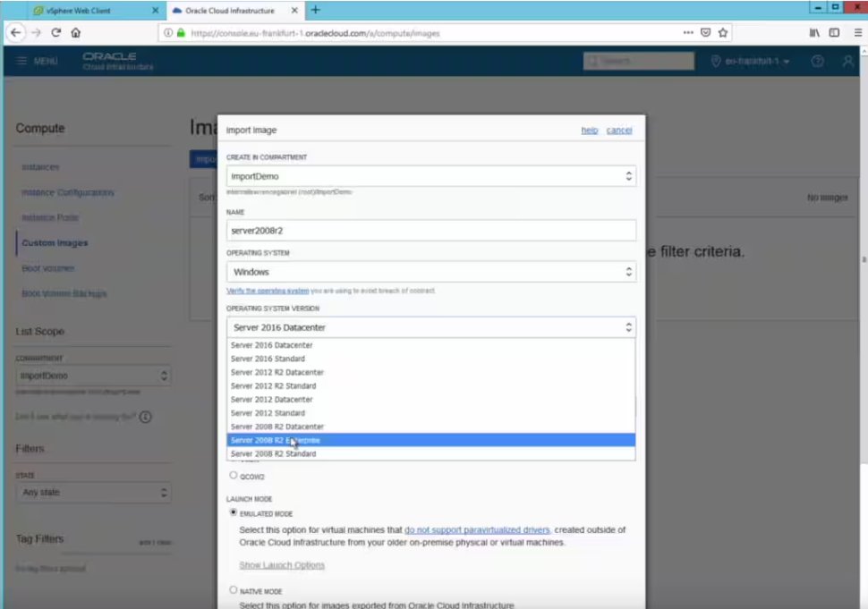This screenshot has width=868, height=609.
Task: Open the eu-frankfurt-1 region dropdown
Action: (751, 61)
